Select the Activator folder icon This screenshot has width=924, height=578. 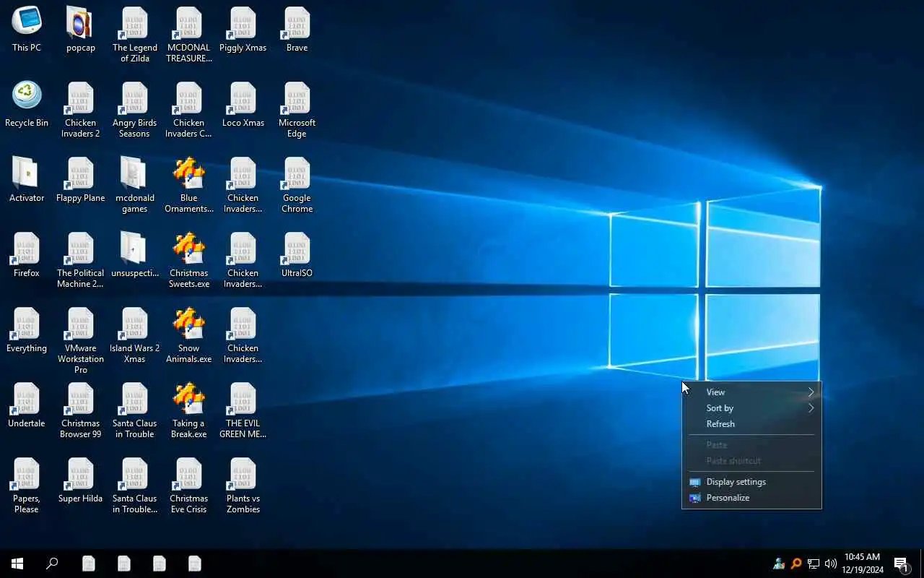pos(27,180)
